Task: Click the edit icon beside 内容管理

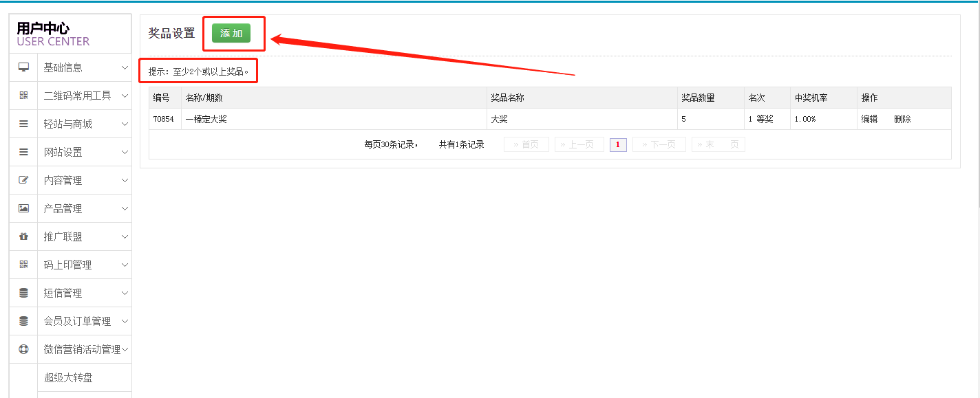Action: tap(24, 180)
